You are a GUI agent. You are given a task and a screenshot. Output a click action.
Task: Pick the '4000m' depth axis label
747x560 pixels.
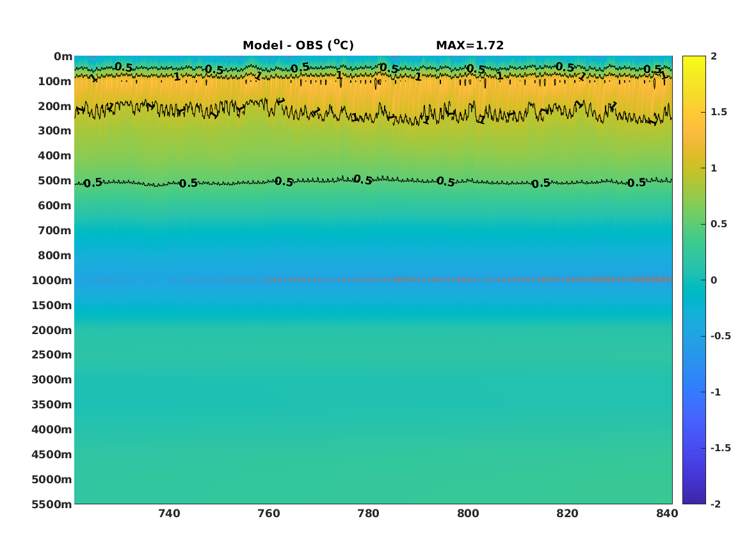click(x=52, y=429)
